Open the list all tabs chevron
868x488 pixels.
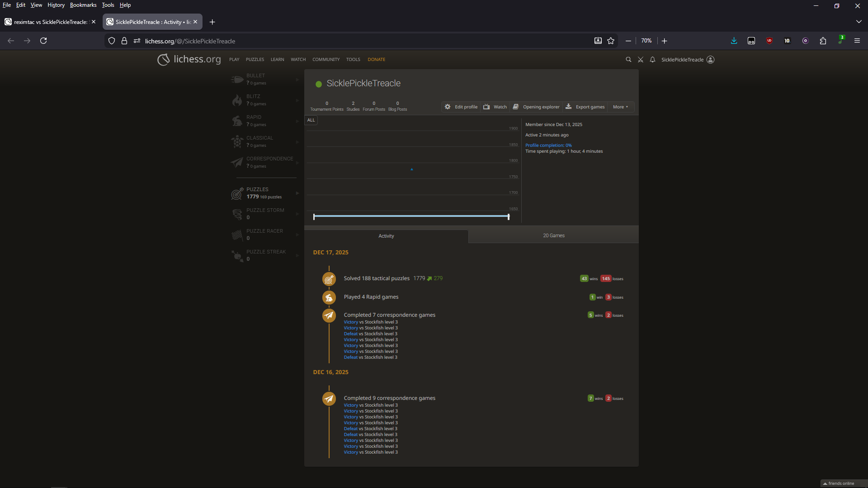pos(859,22)
